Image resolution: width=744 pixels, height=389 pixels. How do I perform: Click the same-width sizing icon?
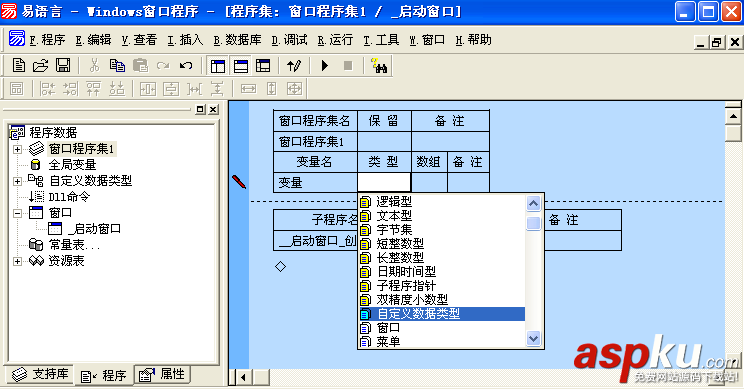click(x=248, y=89)
